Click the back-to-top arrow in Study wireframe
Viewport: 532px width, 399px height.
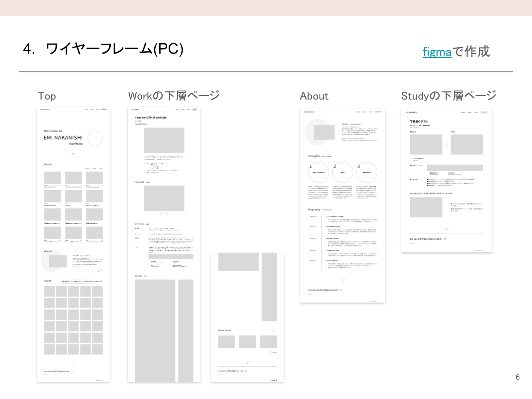(447, 228)
